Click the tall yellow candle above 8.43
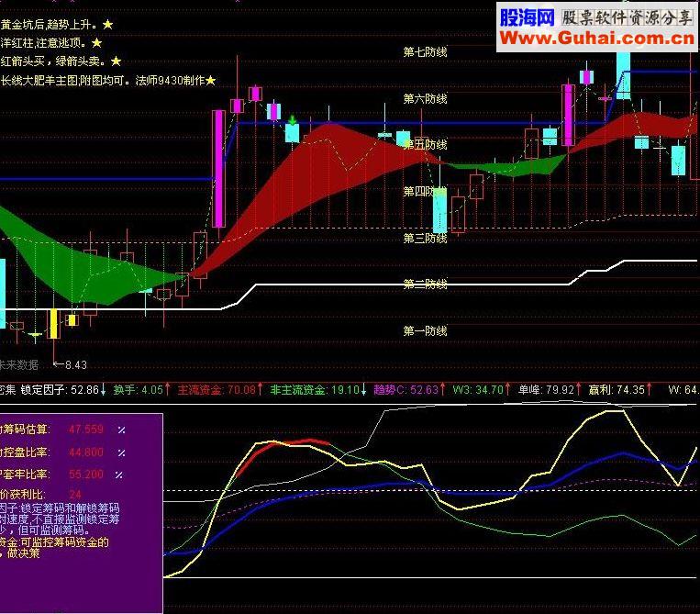Image resolution: width=700 pixels, height=614 pixels. pos(53,324)
